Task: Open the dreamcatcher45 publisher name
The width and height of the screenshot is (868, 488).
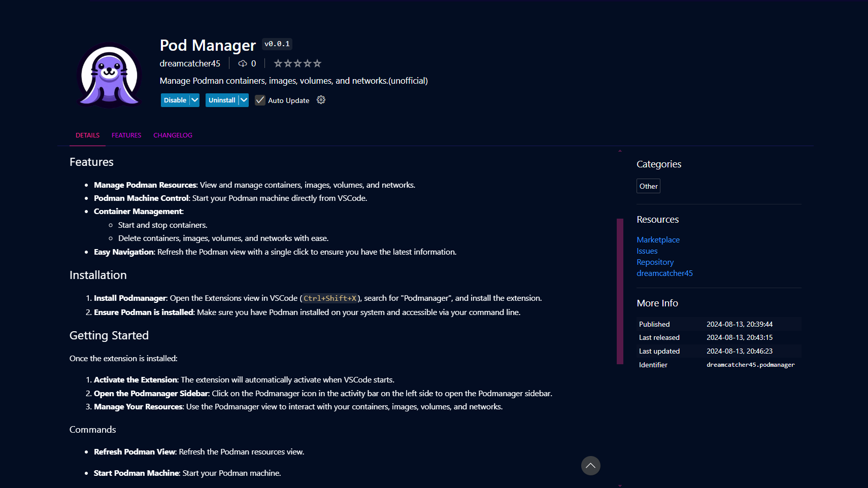Action: (190, 63)
